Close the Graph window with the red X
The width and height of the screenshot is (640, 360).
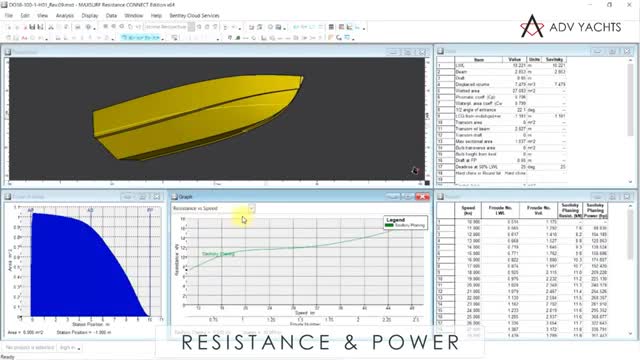click(422, 197)
